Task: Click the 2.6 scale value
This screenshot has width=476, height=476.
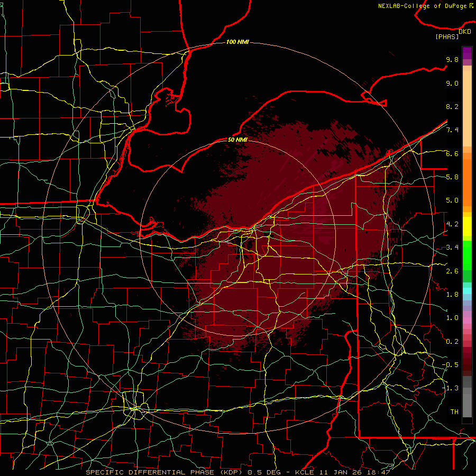Action: click(452, 271)
